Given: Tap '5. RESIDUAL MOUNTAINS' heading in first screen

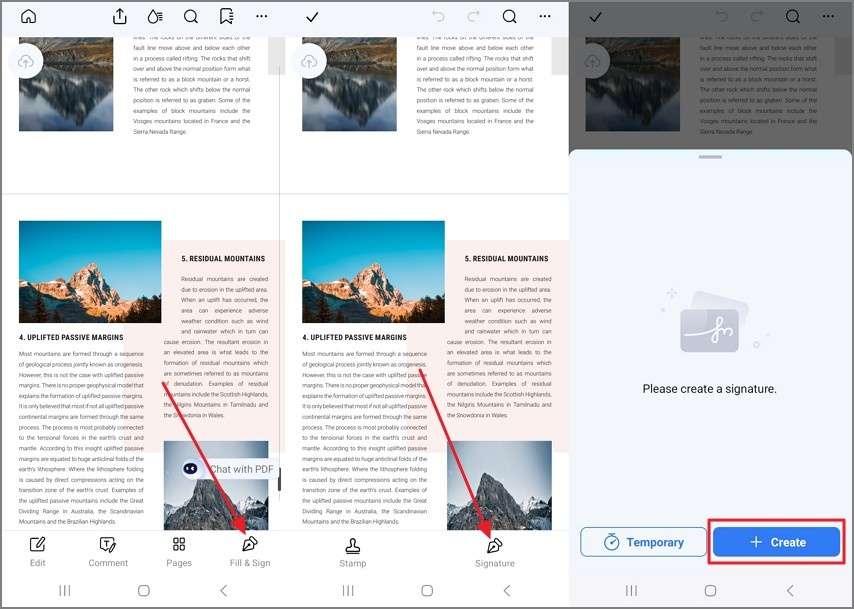Looking at the screenshot, I should 223,259.
